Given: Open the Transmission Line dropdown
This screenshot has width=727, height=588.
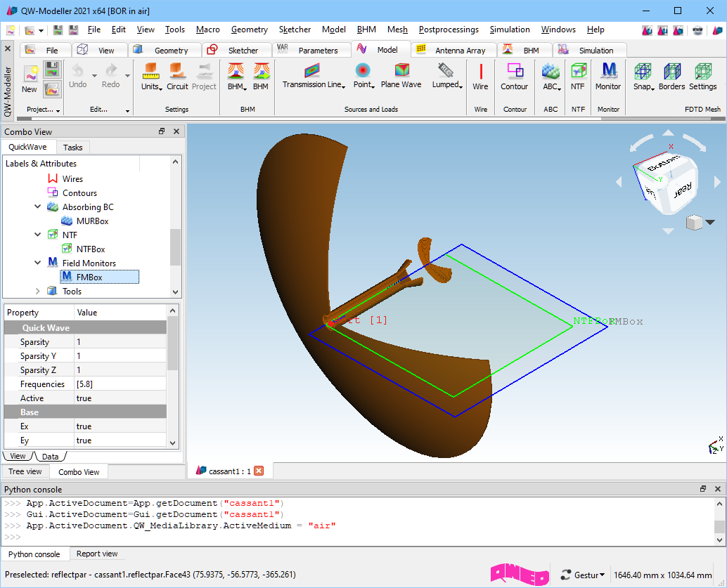Looking at the screenshot, I should click(x=314, y=84).
